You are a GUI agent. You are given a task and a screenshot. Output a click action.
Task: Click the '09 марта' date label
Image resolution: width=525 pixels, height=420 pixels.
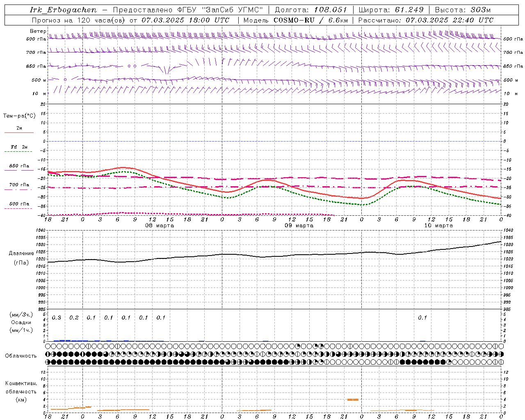299,226
